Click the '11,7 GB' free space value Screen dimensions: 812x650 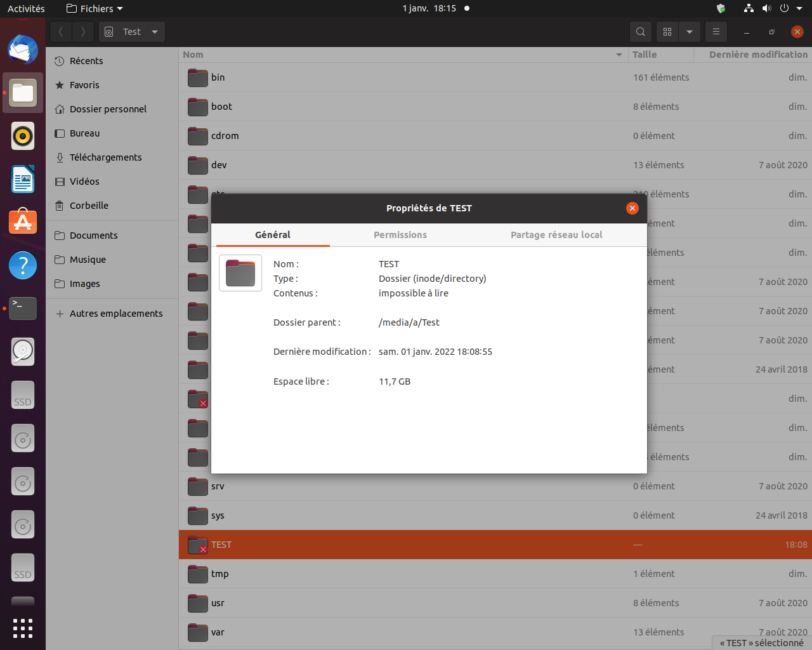point(395,381)
